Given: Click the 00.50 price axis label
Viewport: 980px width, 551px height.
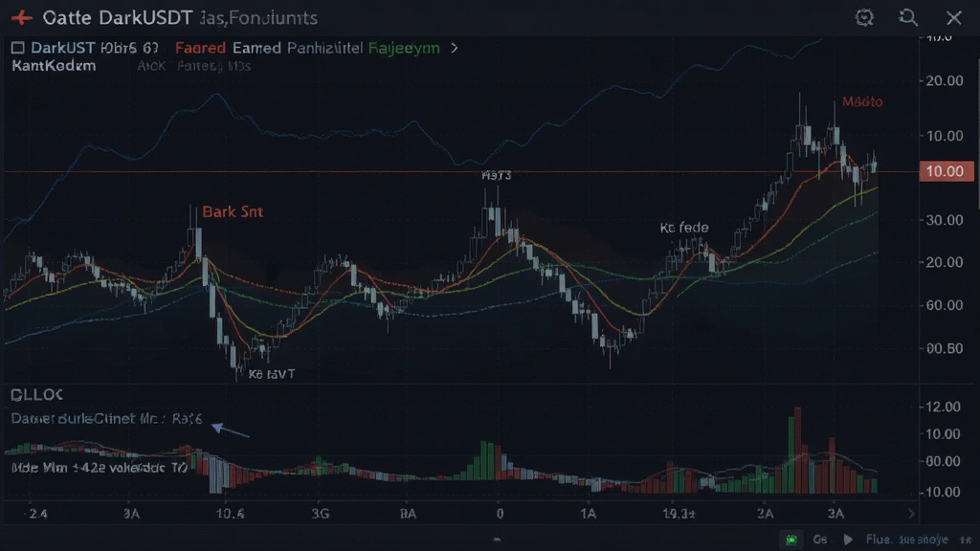Looking at the screenshot, I should tap(945, 348).
